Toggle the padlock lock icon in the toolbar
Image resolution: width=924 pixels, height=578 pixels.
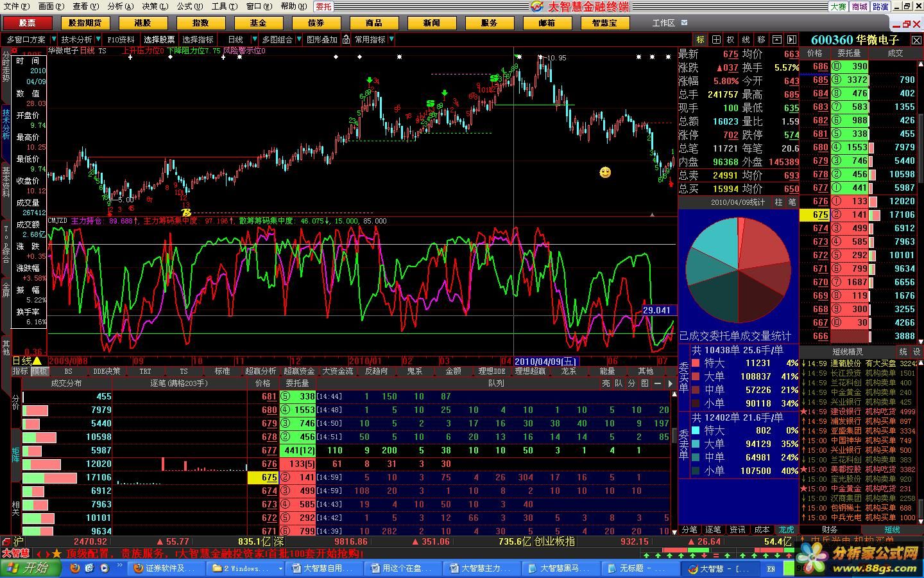(346, 39)
